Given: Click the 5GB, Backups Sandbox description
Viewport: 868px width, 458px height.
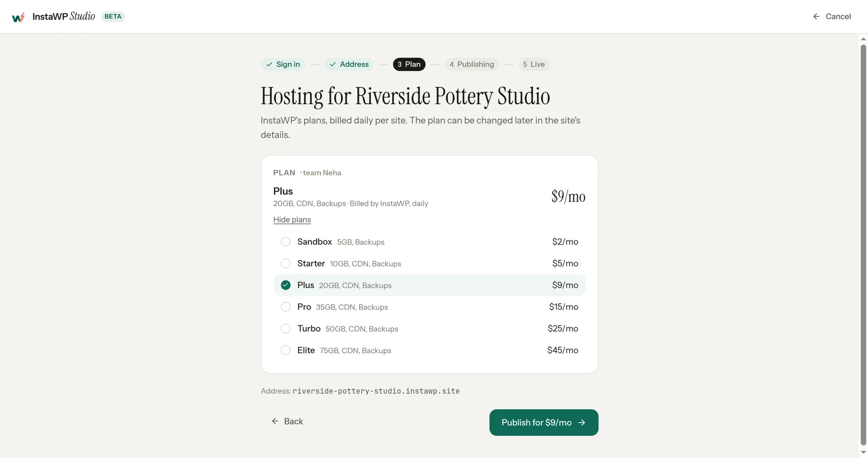Looking at the screenshot, I should coord(361,242).
